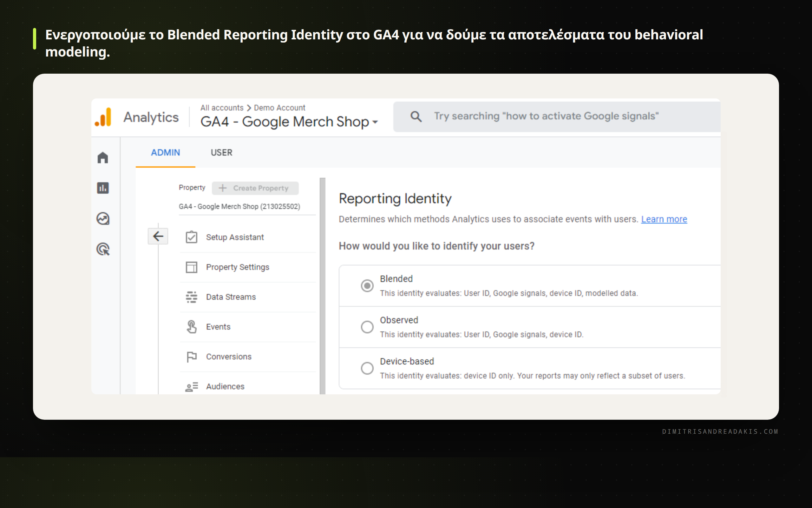The height and width of the screenshot is (508, 812).
Task: Open the Reports bar chart icon
Action: 103,188
